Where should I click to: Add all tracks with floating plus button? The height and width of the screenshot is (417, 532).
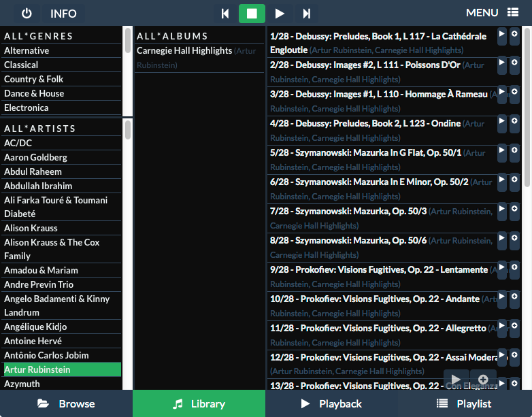(483, 379)
